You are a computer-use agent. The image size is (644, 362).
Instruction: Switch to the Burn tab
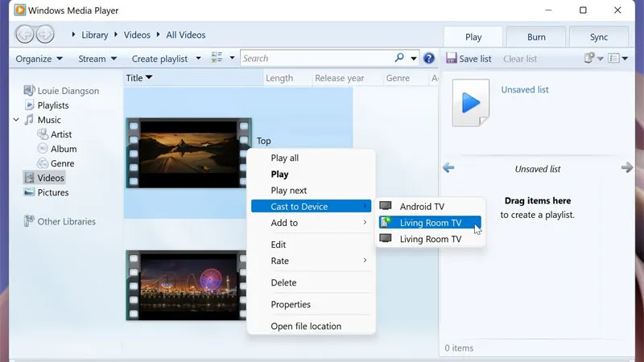[x=536, y=37]
